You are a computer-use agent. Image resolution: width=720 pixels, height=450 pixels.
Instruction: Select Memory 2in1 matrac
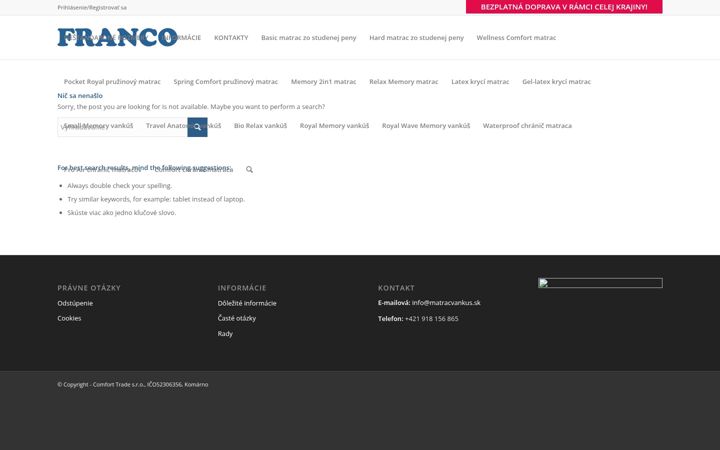point(323,82)
